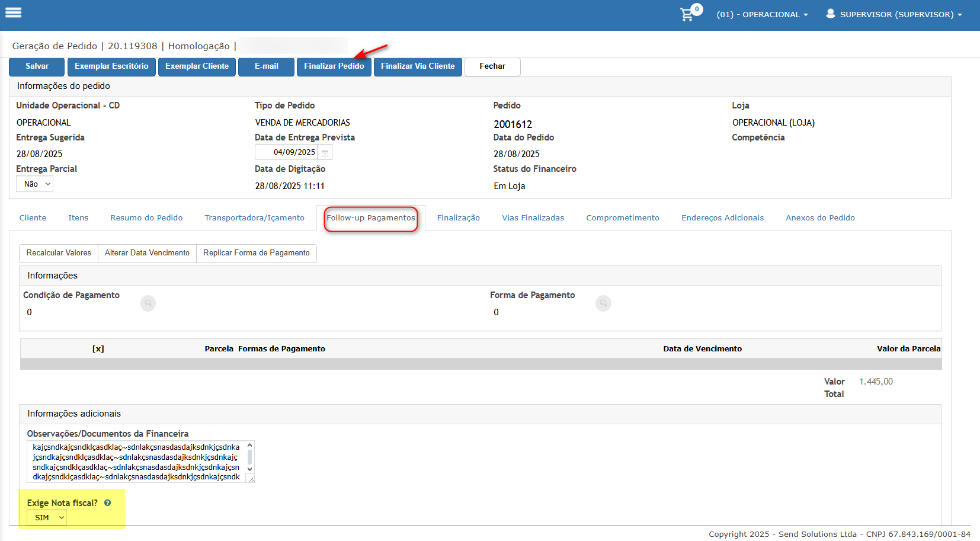The image size is (980, 541).
Task: Open the Exige Nota fiscal SIM dropdown
Action: [x=47, y=518]
